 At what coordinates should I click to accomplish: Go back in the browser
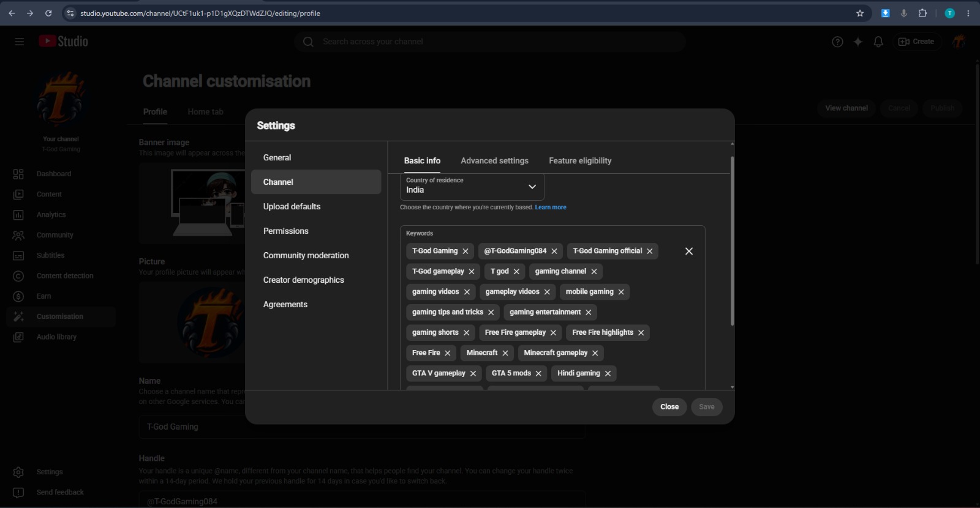(12, 13)
